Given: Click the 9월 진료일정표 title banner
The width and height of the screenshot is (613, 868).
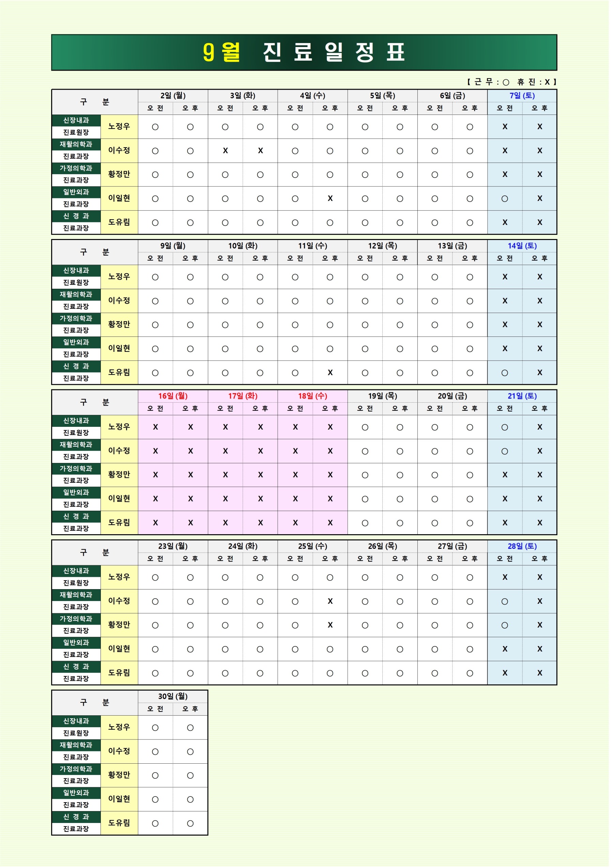Looking at the screenshot, I should coord(304,52).
